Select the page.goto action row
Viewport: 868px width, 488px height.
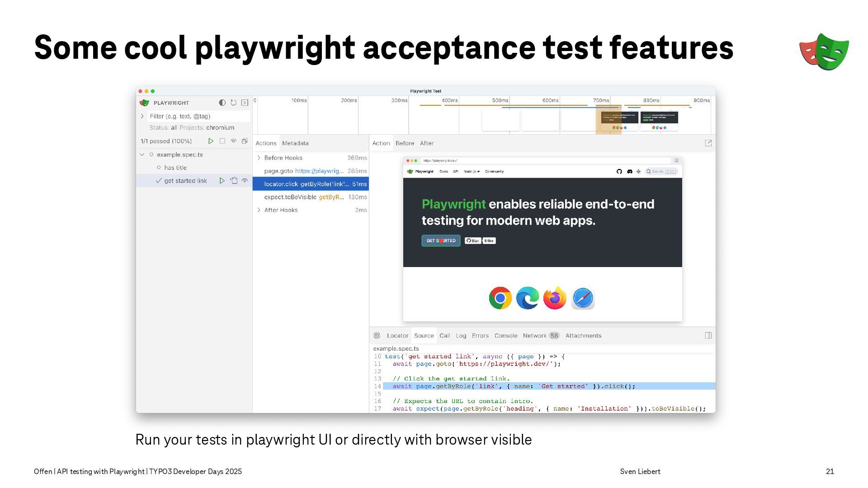[311, 171]
